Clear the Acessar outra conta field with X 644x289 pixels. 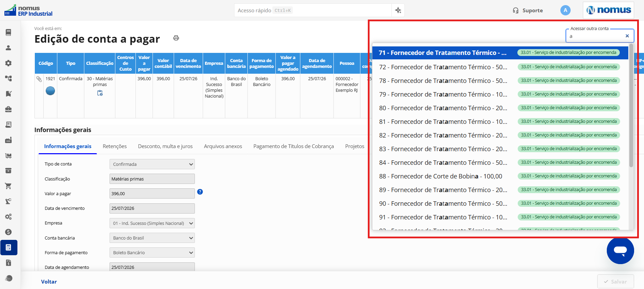tap(627, 36)
